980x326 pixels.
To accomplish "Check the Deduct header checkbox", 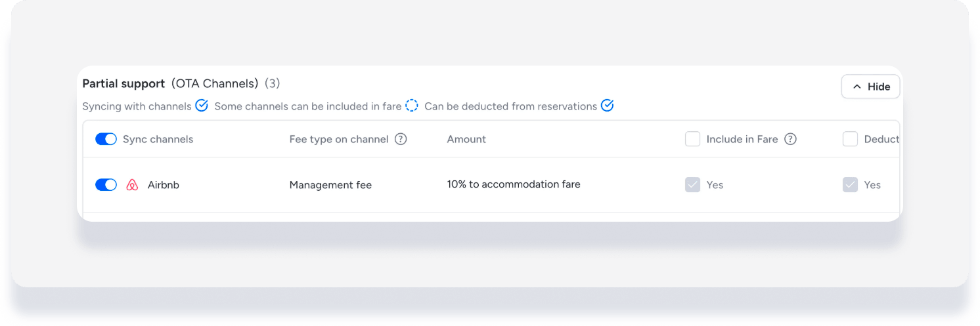I will (x=850, y=139).
